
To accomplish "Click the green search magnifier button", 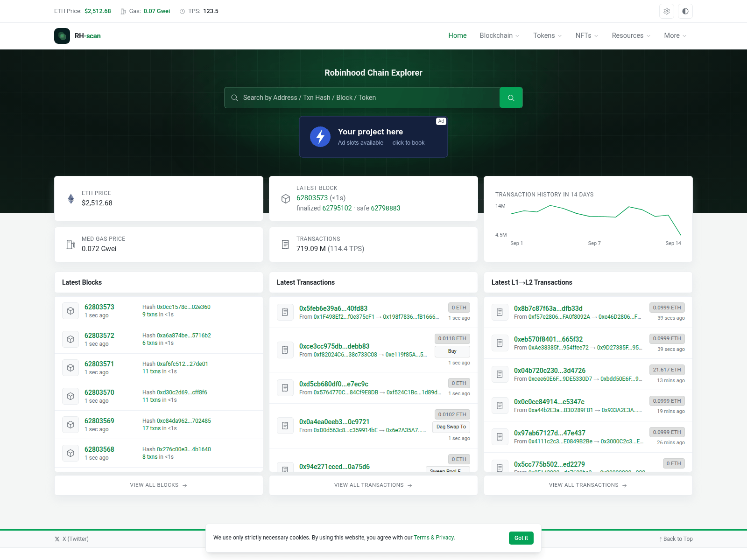I will (x=511, y=98).
